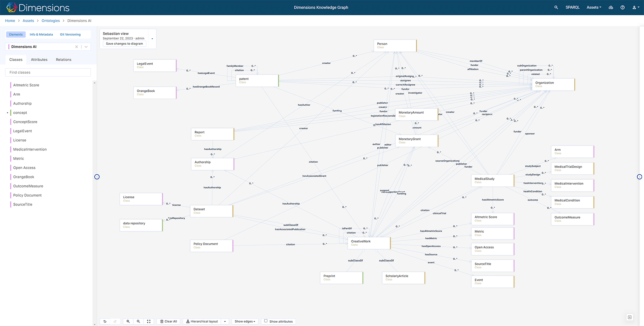Open the help question mark icon
The image size is (644, 326).
point(622,8)
